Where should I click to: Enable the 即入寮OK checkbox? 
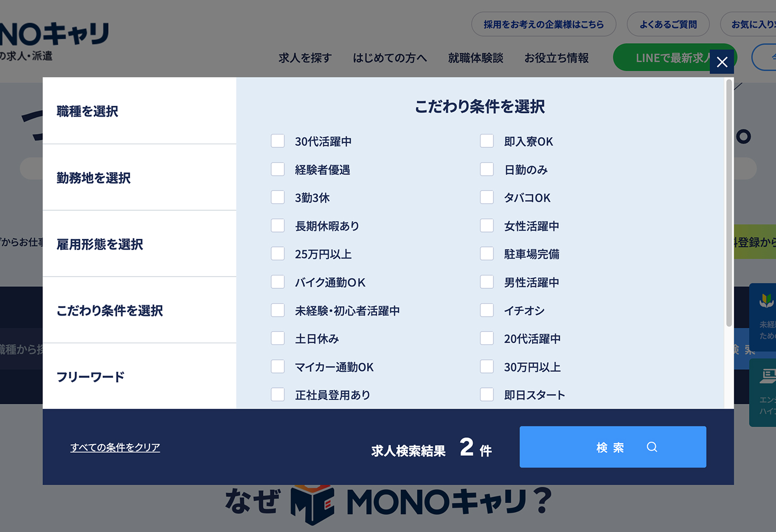click(487, 141)
